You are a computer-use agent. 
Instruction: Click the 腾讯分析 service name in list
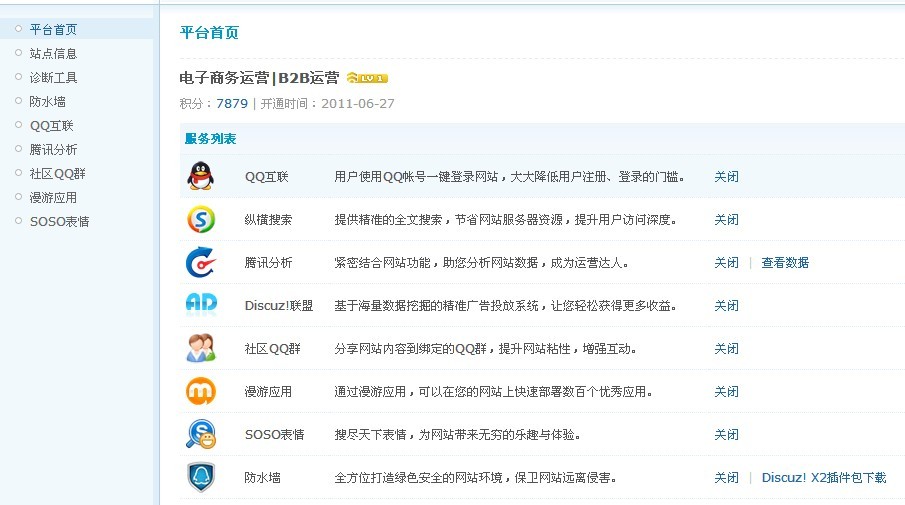[x=268, y=263]
